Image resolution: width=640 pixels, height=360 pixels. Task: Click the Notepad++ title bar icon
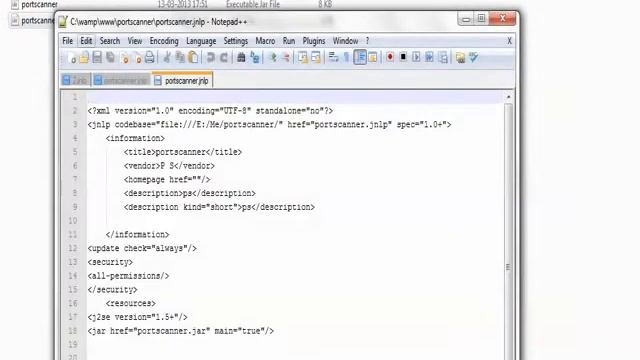[x=62, y=22]
